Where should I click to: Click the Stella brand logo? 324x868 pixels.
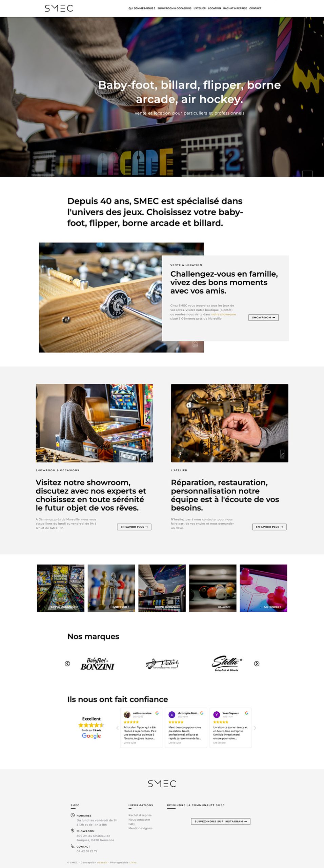pyautogui.click(x=227, y=664)
